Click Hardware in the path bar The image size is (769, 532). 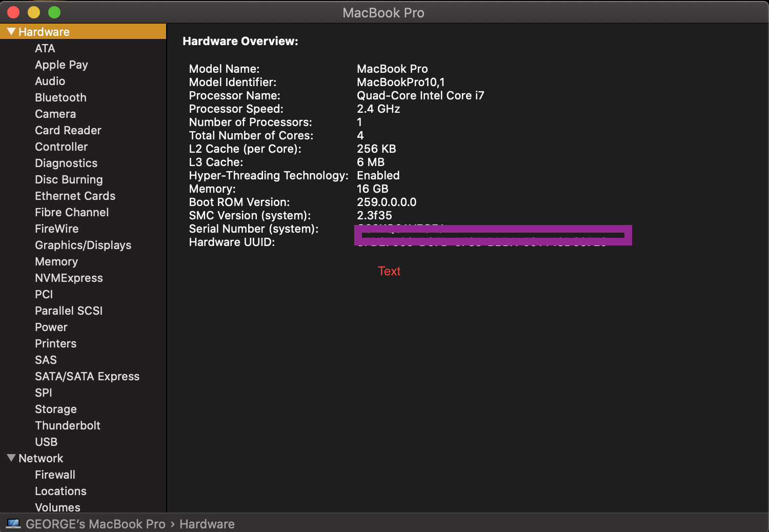(207, 524)
